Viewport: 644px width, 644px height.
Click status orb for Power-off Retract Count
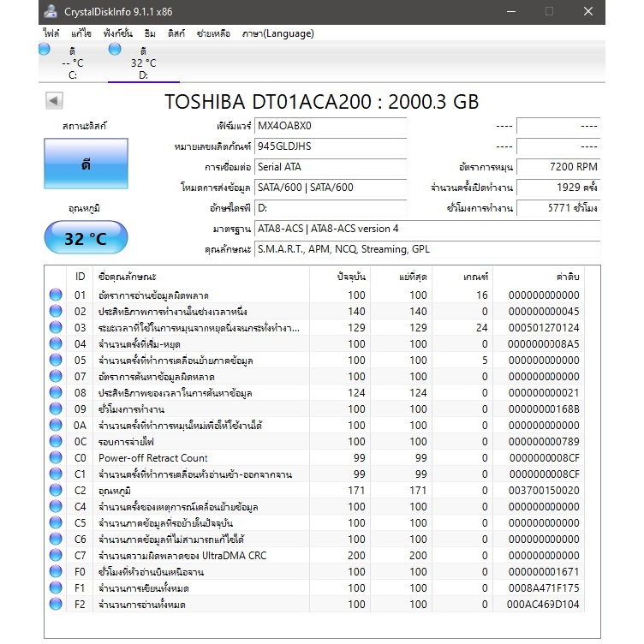pos(57,458)
